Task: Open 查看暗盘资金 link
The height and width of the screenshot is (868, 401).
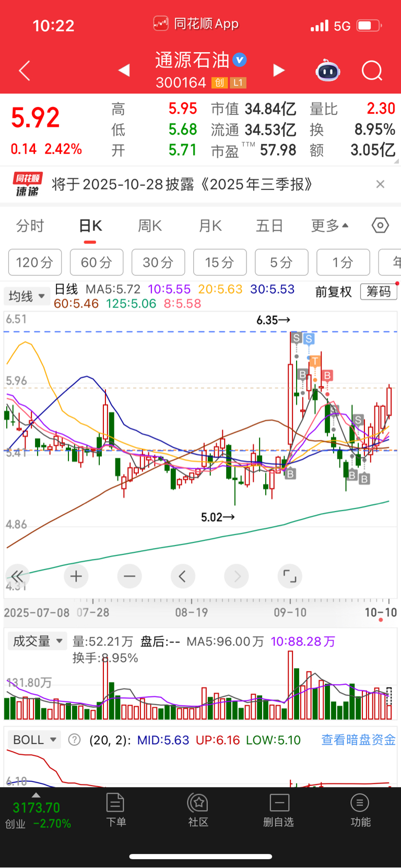Action: coord(358,740)
